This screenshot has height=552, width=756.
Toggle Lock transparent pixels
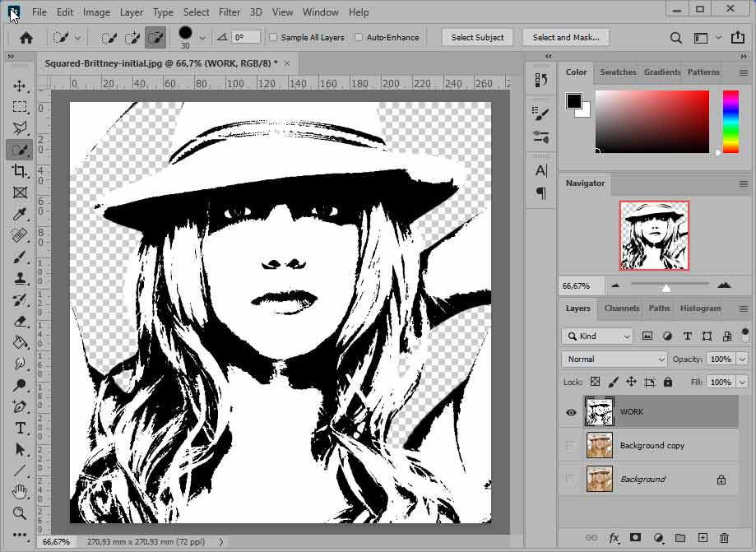point(596,382)
